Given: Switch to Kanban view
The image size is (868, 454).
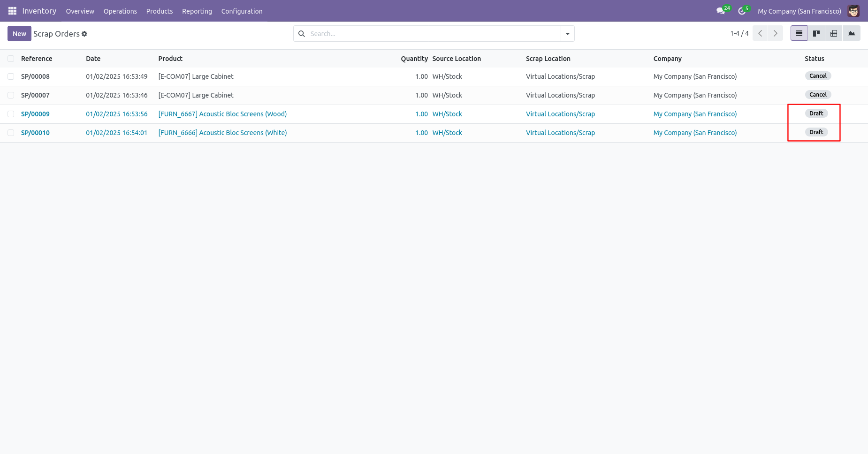Looking at the screenshot, I should click(x=816, y=33).
